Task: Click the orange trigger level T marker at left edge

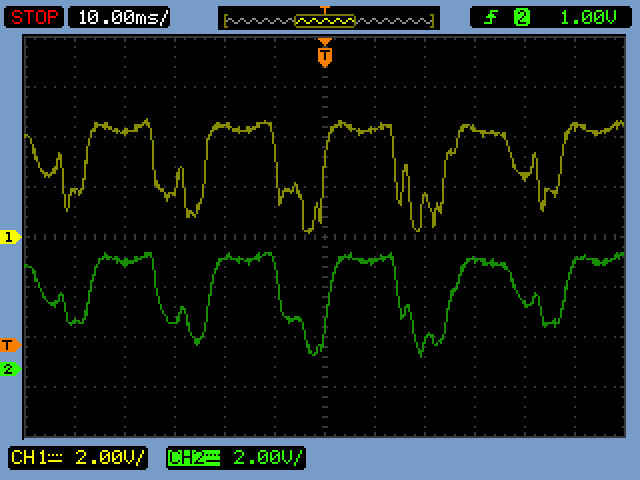Action: pyautogui.click(x=10, y=345)
